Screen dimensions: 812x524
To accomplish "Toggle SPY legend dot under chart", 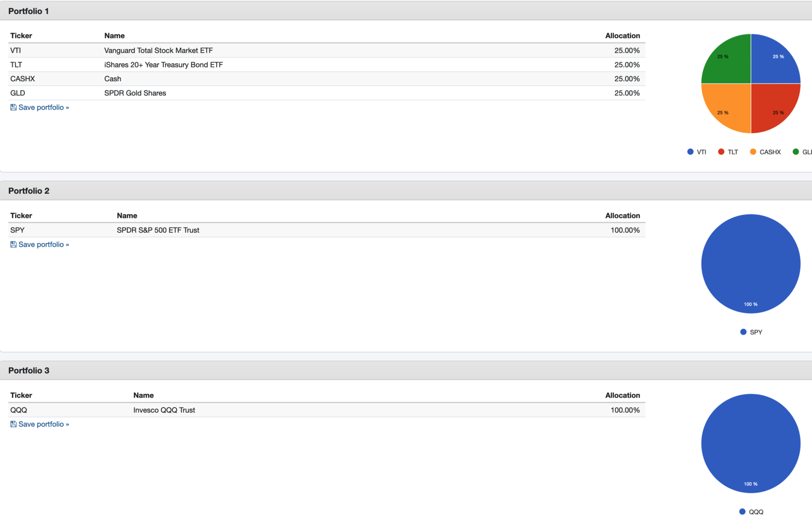I will tap(743, 332).
